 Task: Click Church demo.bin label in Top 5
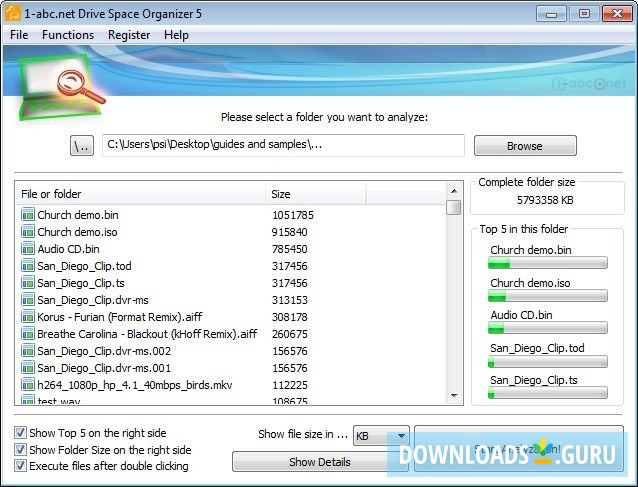point(531,250)
